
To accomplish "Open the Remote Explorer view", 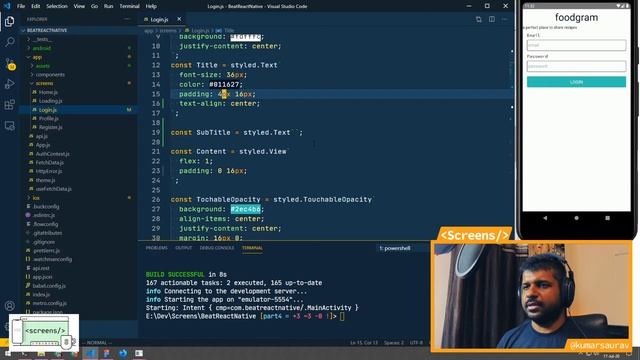I will (x=9, y=126).
